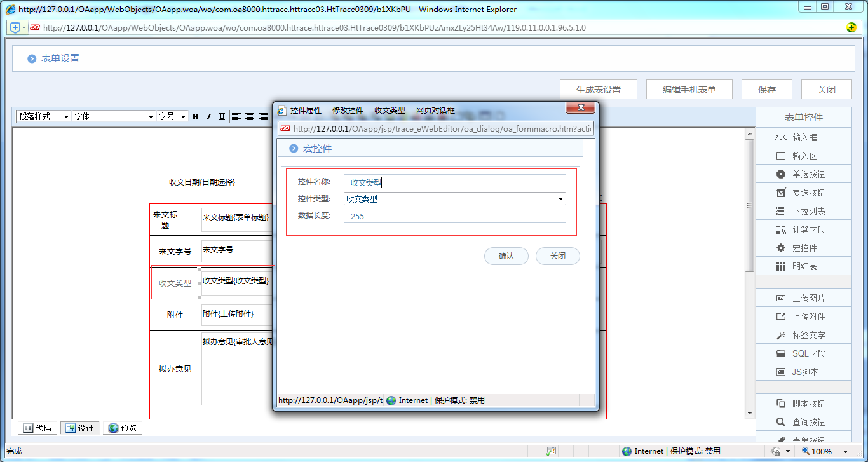
Task: Apply italic formatting
Action: click(208, 116)
